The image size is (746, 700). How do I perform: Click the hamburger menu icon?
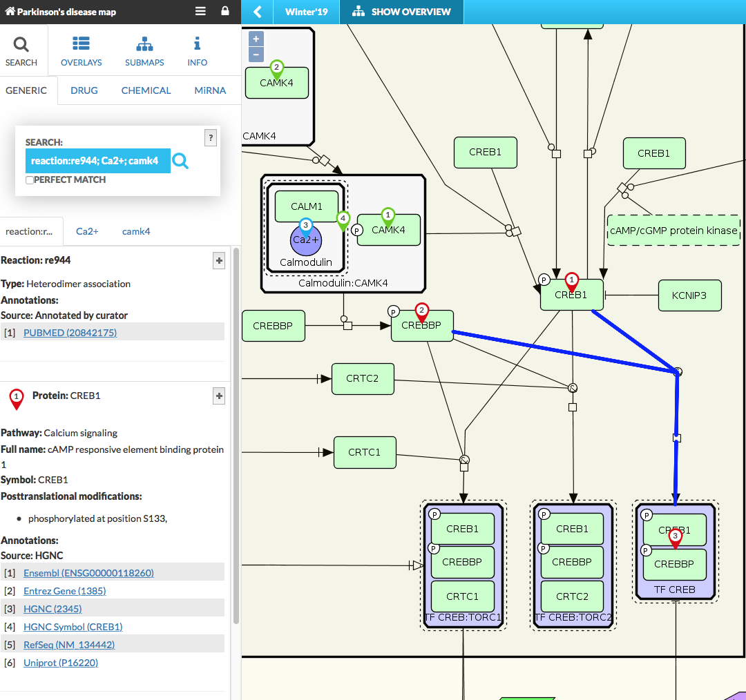pos(200,12)
